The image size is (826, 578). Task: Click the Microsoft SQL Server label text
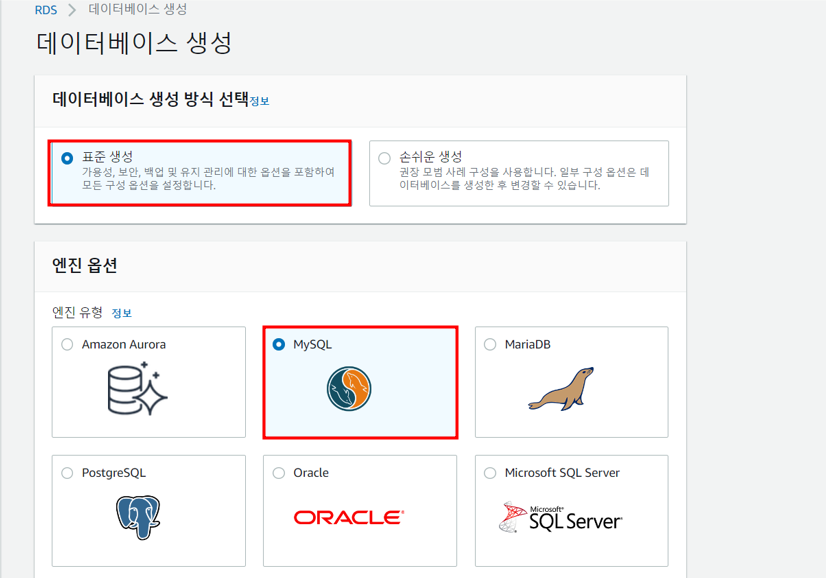562,473
